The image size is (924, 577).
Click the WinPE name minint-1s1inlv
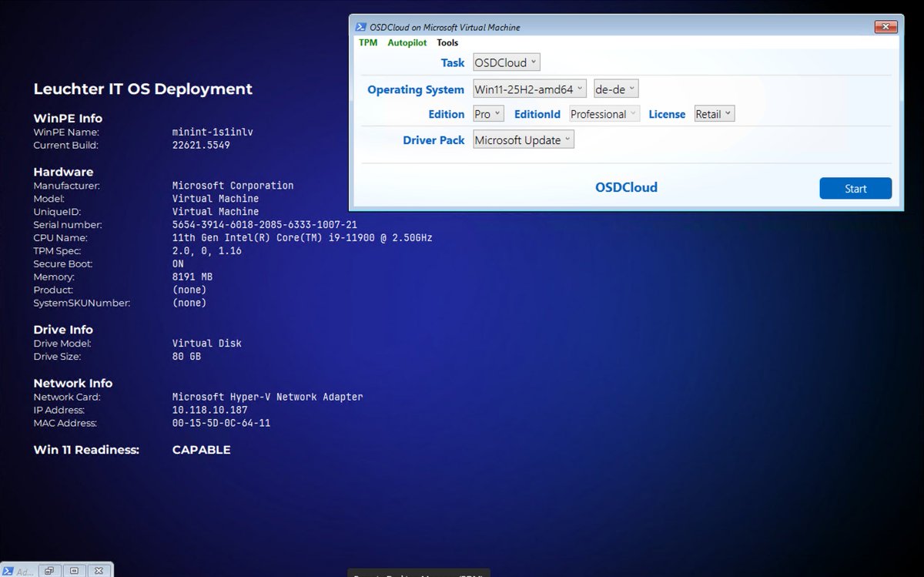tap(213, 132)
